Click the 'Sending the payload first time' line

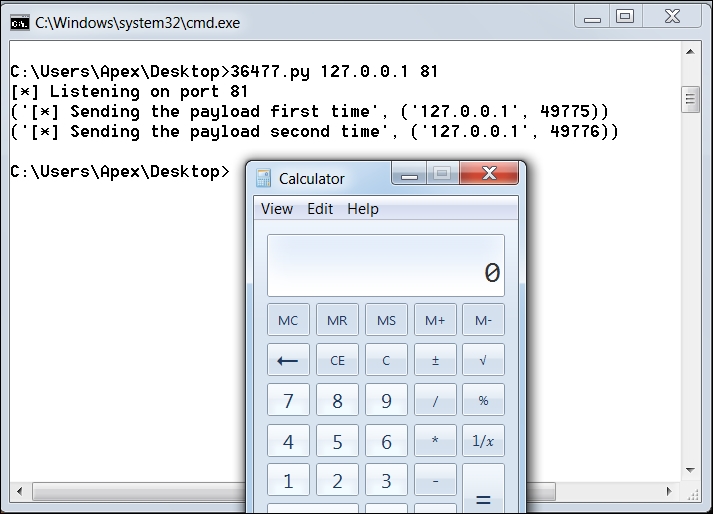(309, 111)
